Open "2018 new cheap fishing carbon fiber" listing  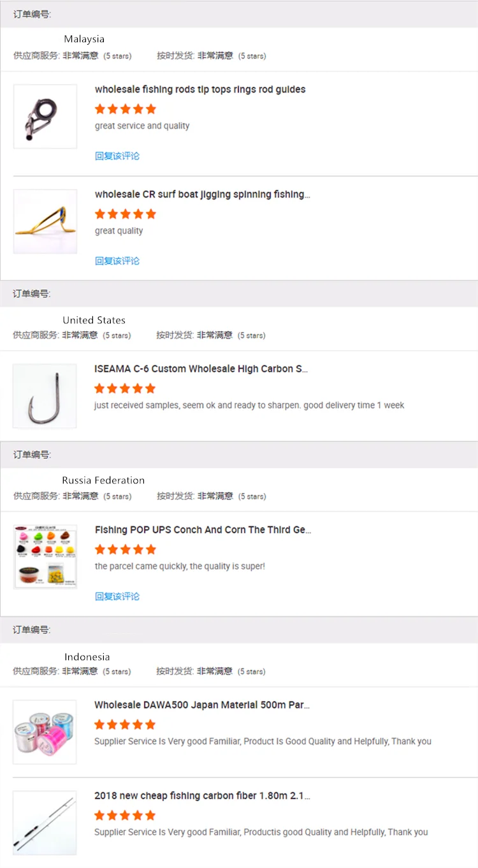point(202,796)
